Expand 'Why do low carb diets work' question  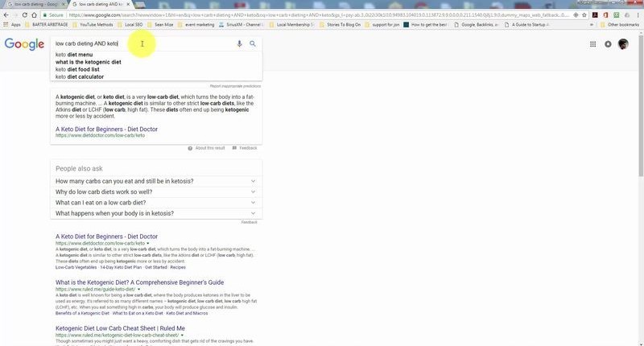(x=253, y=192)
